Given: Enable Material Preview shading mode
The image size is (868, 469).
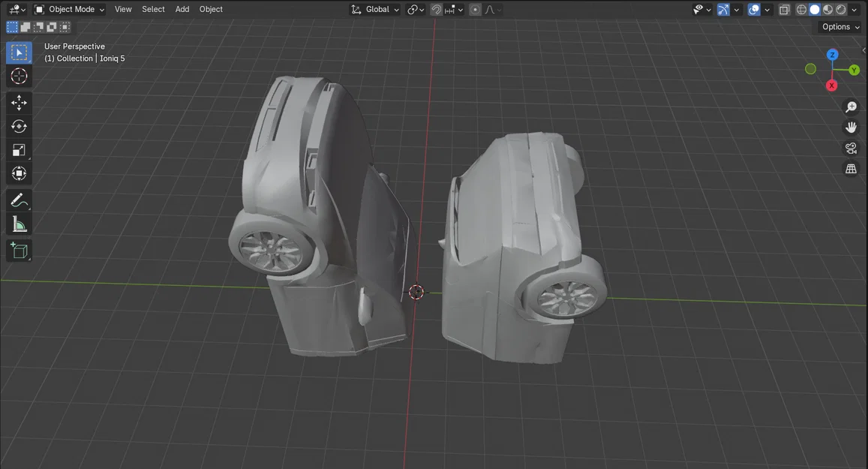Looking at the screenshot, I should point(827,8).
